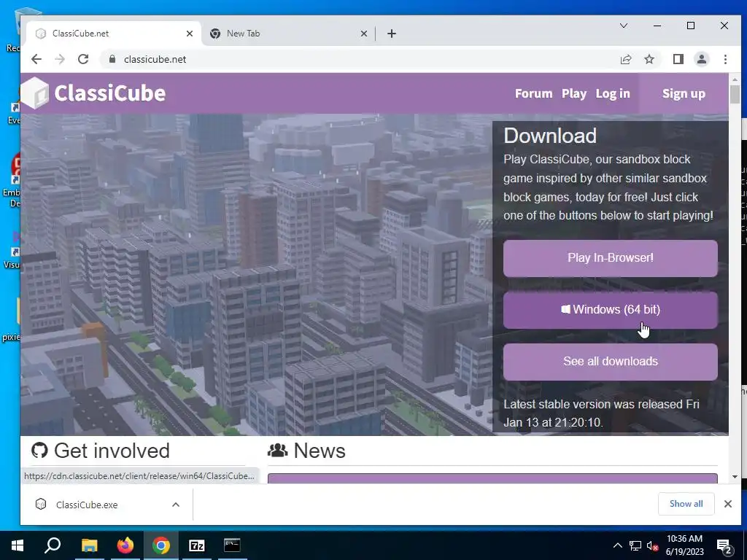
Task: Click the browser forward arrow
Action: click(x=60, y=59)
